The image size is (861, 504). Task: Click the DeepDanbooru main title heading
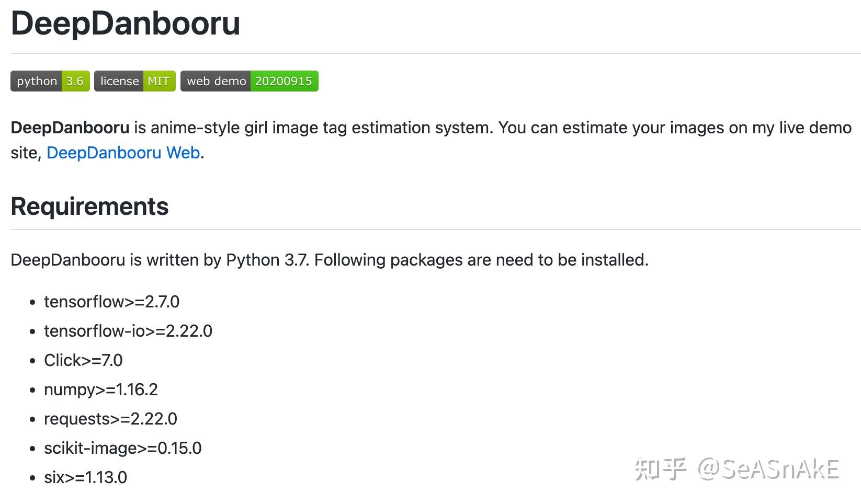126,24
